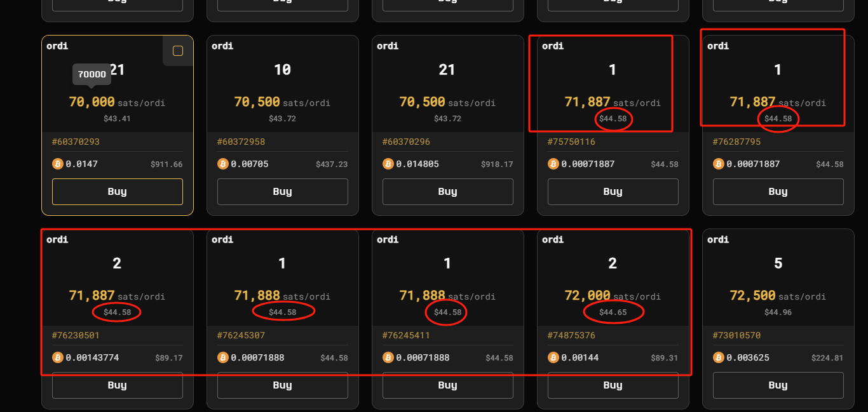
Task: Click Bitcoin icon beside 0.0147
Action: (x=58, y=164)
